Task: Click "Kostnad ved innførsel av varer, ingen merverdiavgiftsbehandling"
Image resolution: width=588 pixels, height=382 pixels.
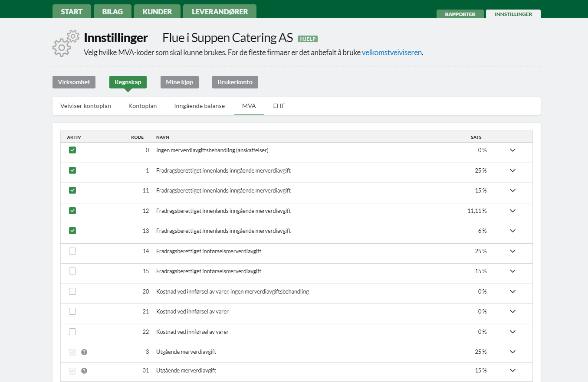Action: (233, 291)
